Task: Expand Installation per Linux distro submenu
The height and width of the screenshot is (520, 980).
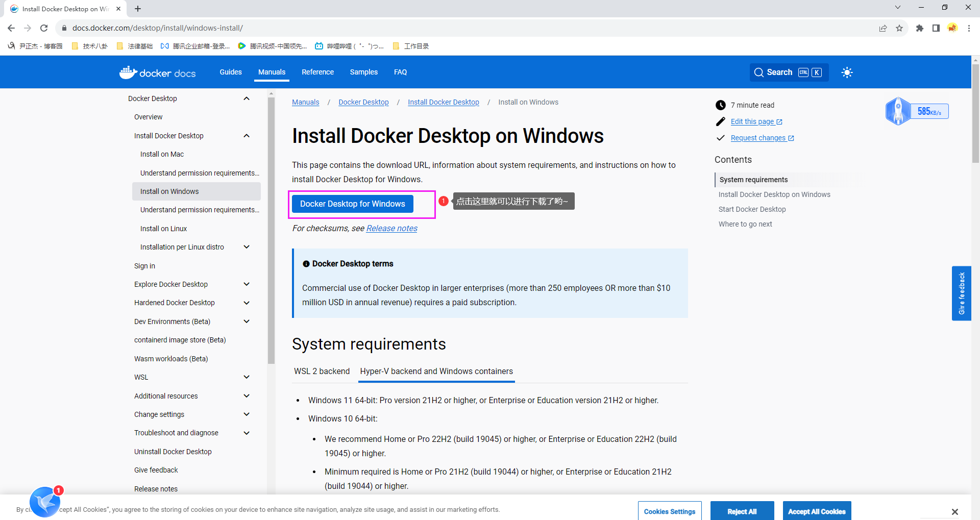Action: pyautogui.click(x=247, y=247)
